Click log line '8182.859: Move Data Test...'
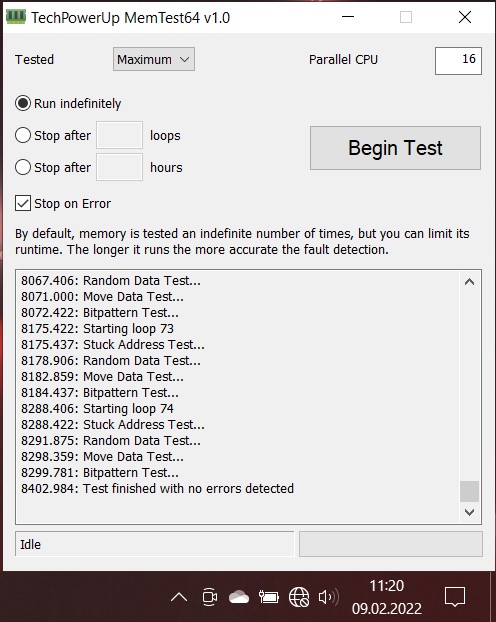The image size is (496, 622). coord(102,376)
